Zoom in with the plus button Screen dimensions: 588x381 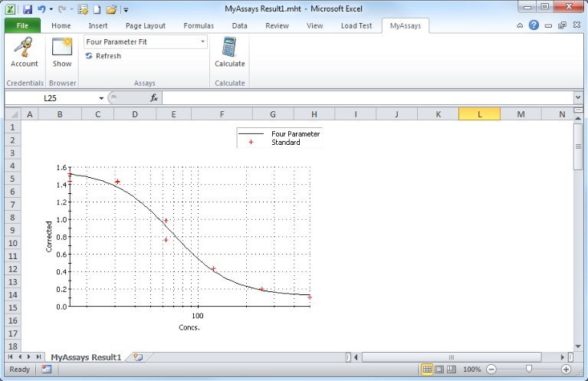pos(566,370)
